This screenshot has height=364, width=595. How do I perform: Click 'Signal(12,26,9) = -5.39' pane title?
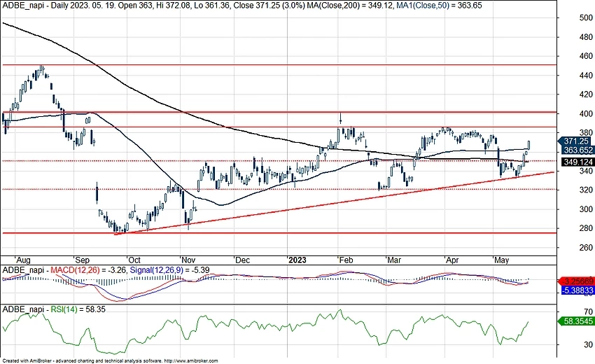pyautogui.click(x=169, y=270)
